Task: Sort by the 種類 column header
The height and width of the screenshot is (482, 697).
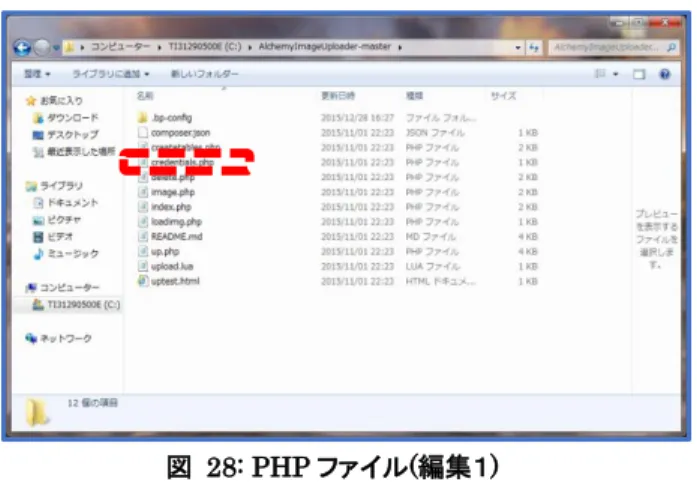Action: [414, 96]
